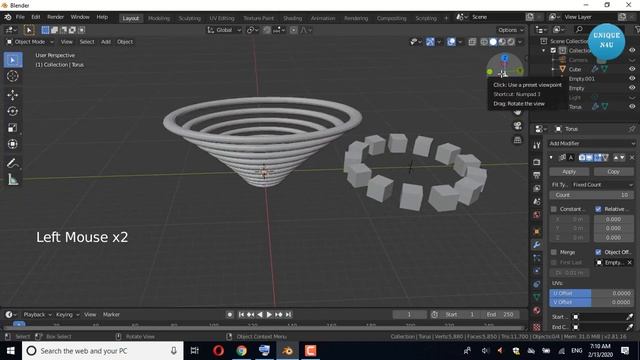Switch to the UV Editing workspace tab
Viewport: 640px width, 360px height.
point(222,18)
